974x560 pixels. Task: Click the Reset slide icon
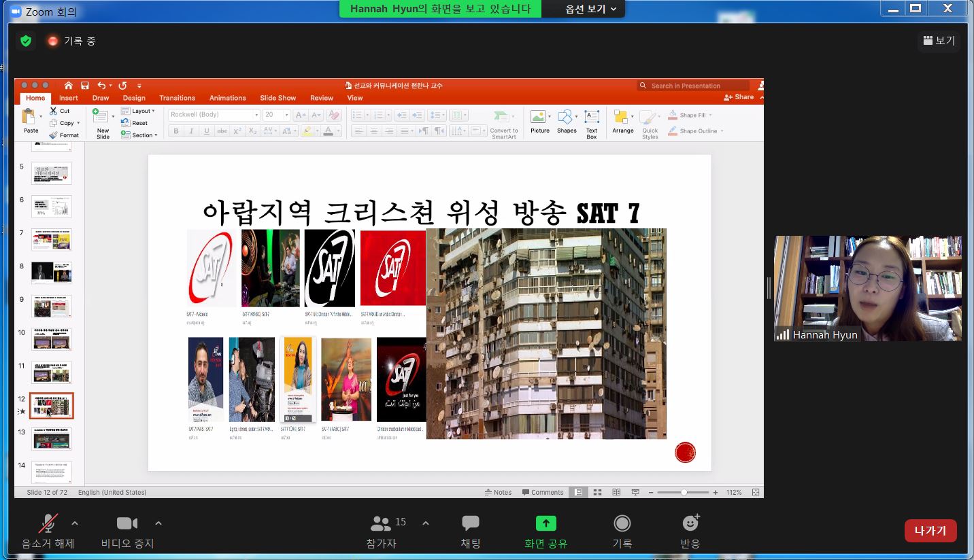click(125, 123)
